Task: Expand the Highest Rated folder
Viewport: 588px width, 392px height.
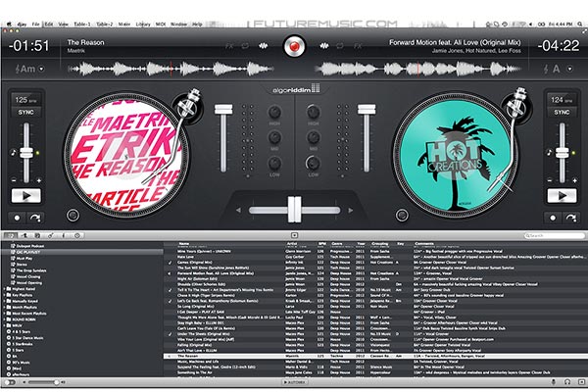Action: pyautogui.click(x=5, y=289)
